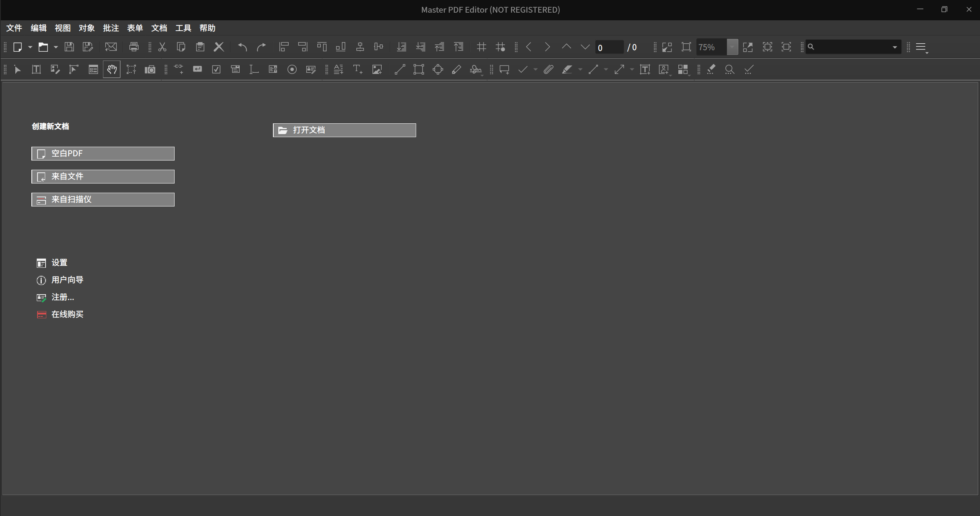Image resolution: width=980 pixels, height=516 pixels.
Task: Open the 对象 menu
Action: (87, 28)
